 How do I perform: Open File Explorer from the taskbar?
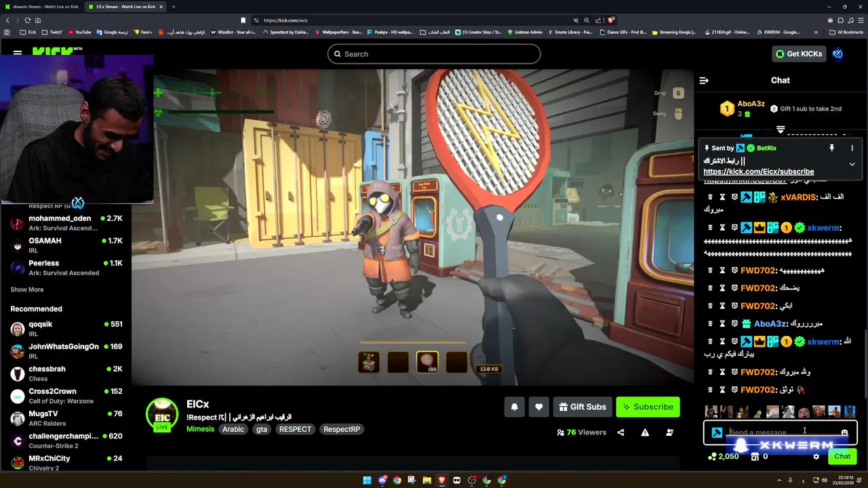tap(427, 480)
